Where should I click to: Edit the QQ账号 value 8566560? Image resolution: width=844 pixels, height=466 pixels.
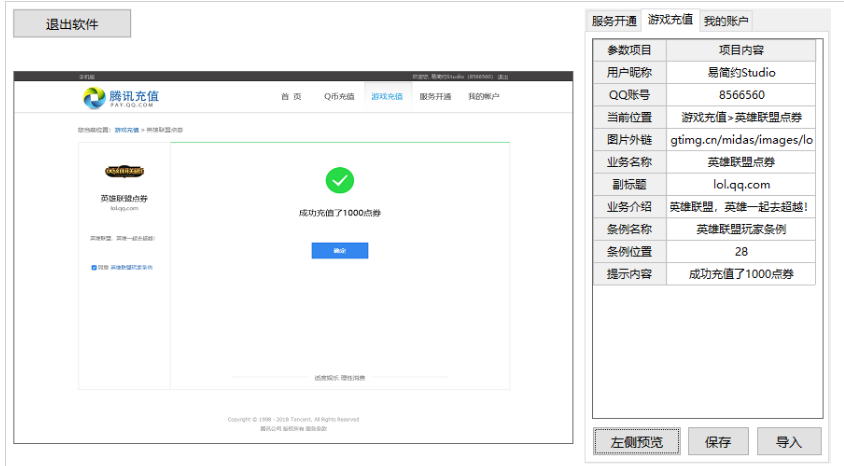click(x=741, y=95)
